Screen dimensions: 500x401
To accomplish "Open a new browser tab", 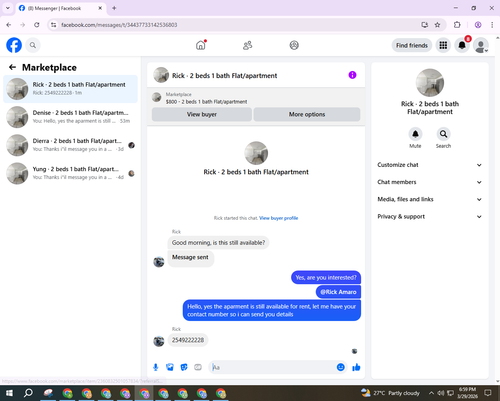I will click(114, 8).
